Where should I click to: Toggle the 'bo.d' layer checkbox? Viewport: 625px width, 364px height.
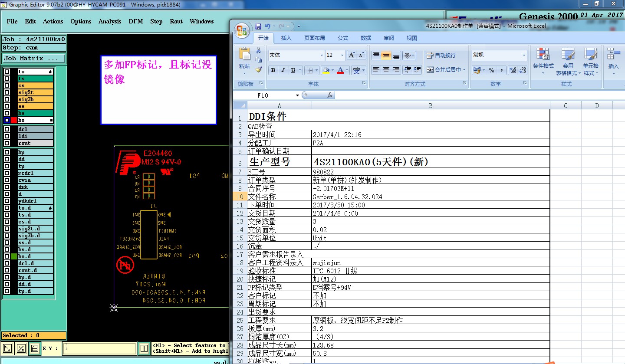[7, 256]
